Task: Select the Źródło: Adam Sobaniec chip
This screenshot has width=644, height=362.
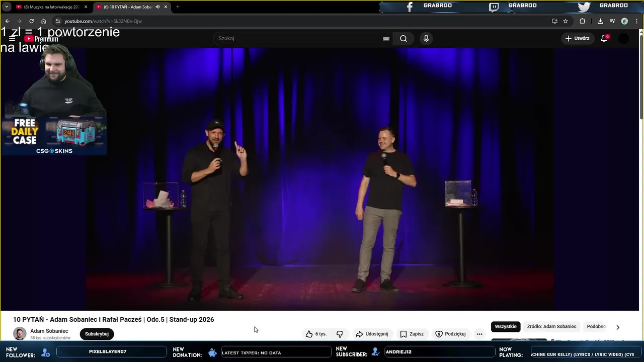Action: [x=552, y=326]
